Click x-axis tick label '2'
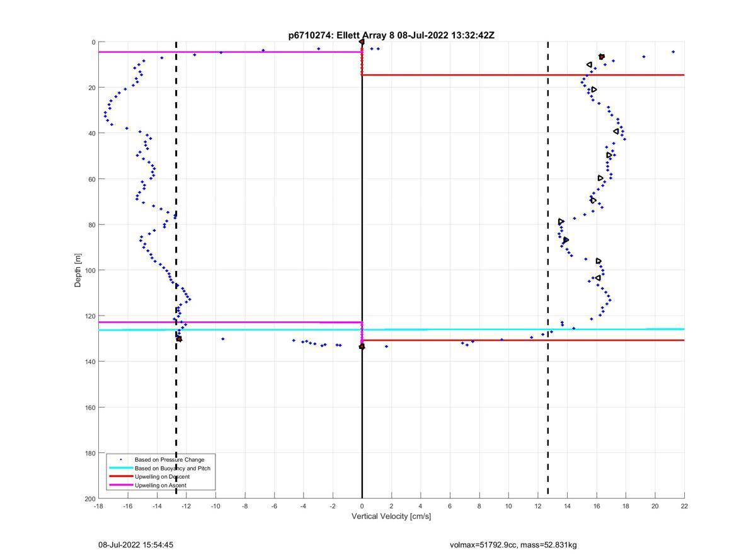This screenshot has height=560, width=756. coord(391,506)
